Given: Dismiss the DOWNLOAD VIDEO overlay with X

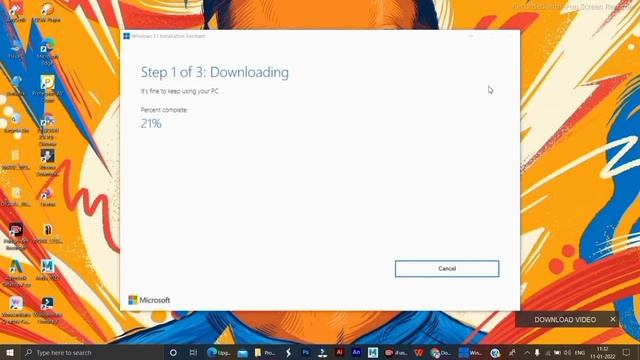Looking at the screenshot, I should (613, 319).
